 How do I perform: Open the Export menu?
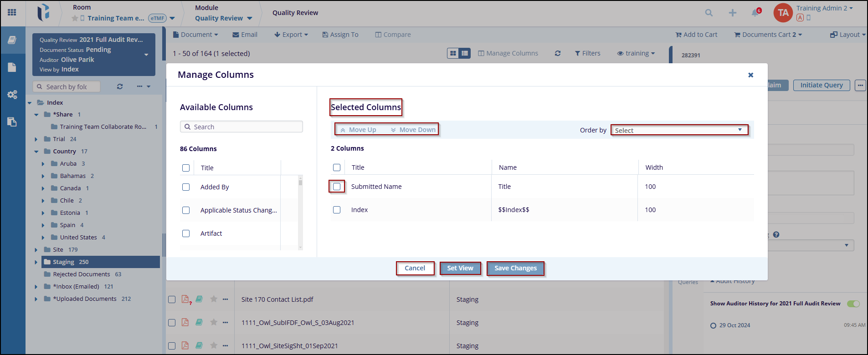coord(291,35)
